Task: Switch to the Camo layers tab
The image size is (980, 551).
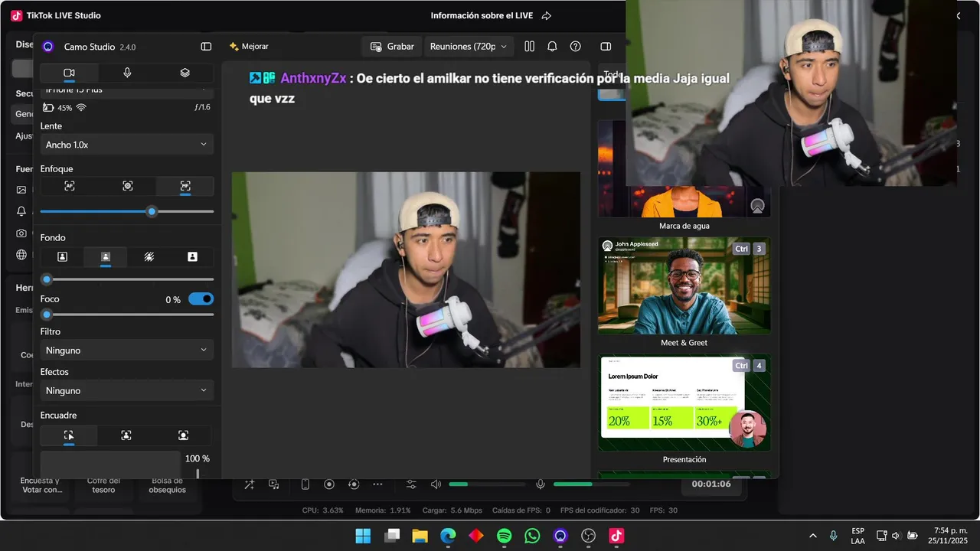Action: [x=185, y=72]
